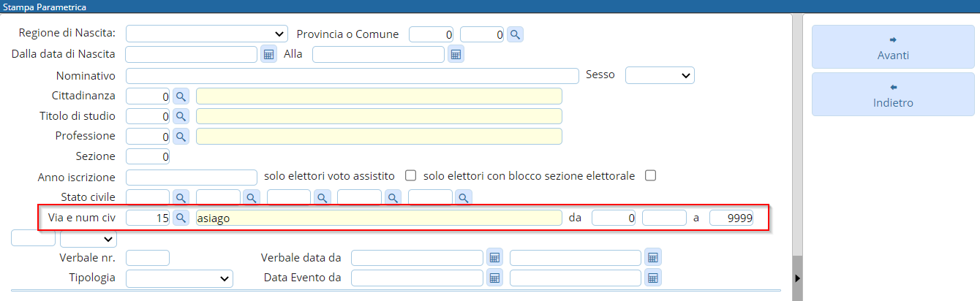The image size is (980, 301).
Task: Expand Regione di Nascita dropdown
Action: (x=208, y=34)
